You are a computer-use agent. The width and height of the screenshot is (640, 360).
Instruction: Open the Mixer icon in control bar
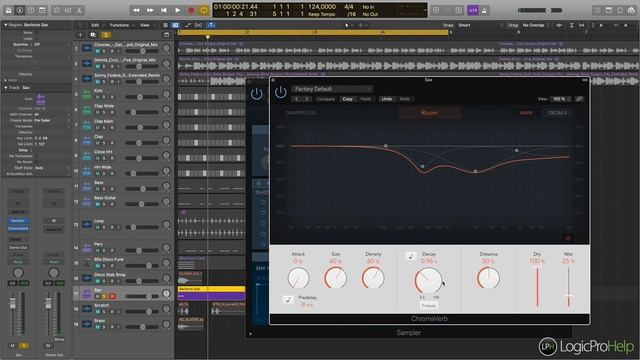pos(68,10)
